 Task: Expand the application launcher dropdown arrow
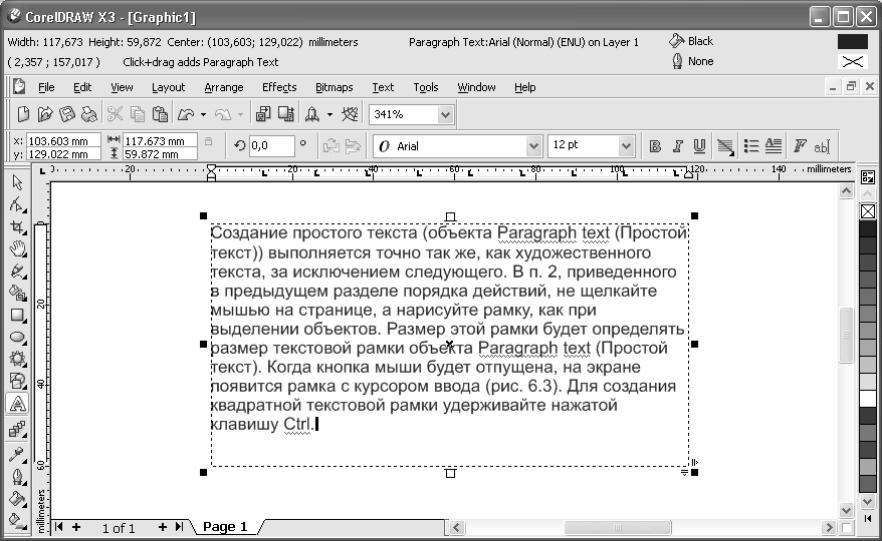pos(330,115)
